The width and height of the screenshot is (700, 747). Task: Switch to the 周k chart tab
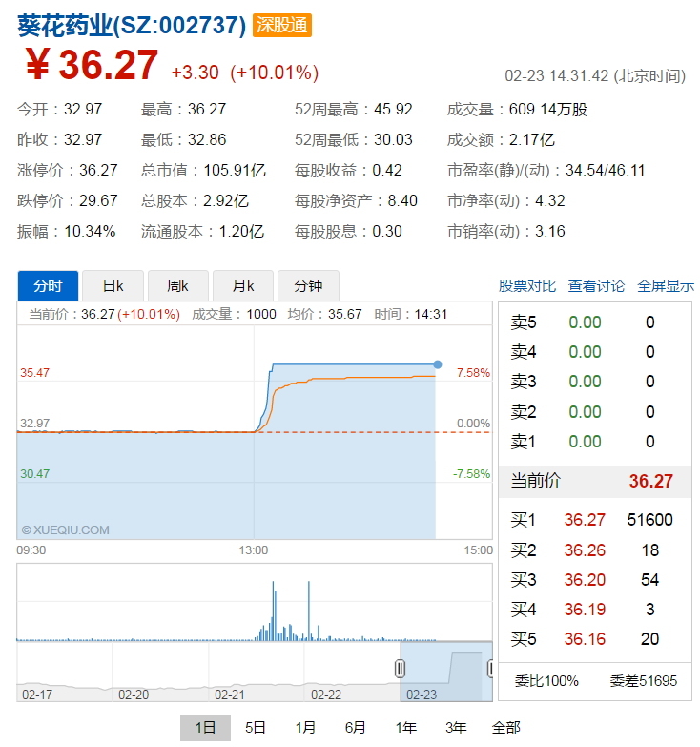pyautogui.click(x=178, y=286)
